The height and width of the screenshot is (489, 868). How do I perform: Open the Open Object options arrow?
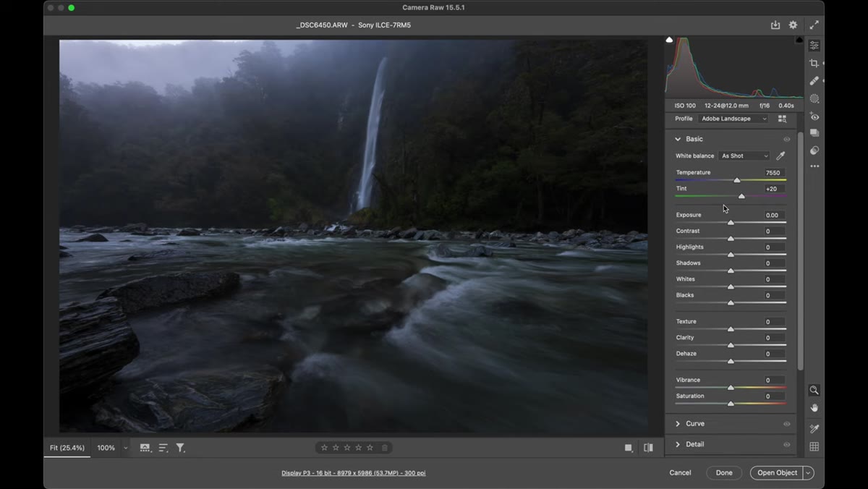[x=809, y=473]
